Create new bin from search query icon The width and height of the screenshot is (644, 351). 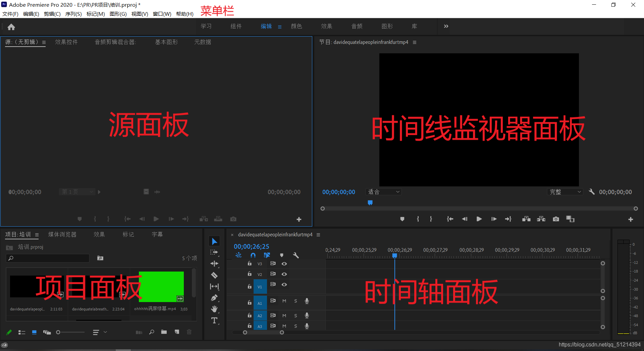coord(100,258)
